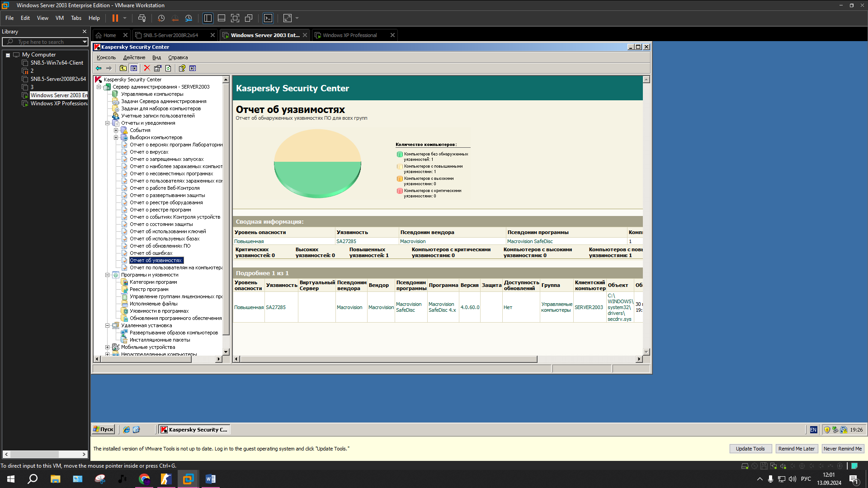Image resolution: width=868 pixels, height=488 pixels.
Task: Collapse My Computer in the VMware library
Action: [8, 55]
